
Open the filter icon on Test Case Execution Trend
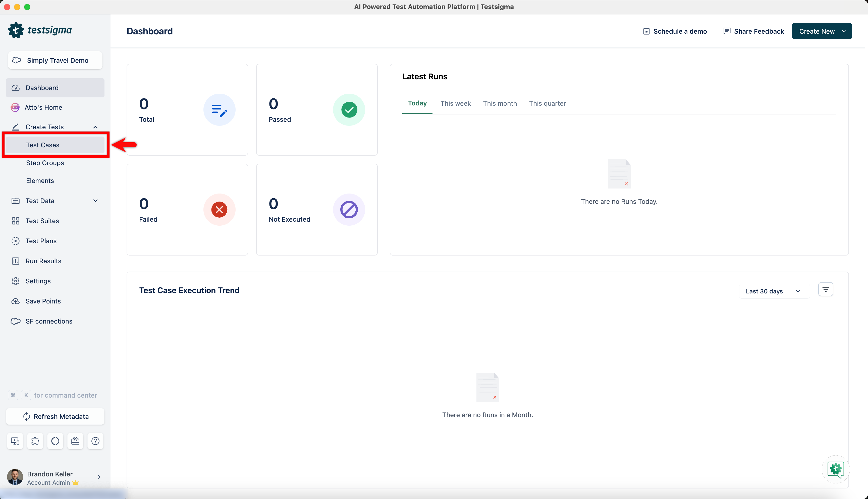click(x=826, y=289)
